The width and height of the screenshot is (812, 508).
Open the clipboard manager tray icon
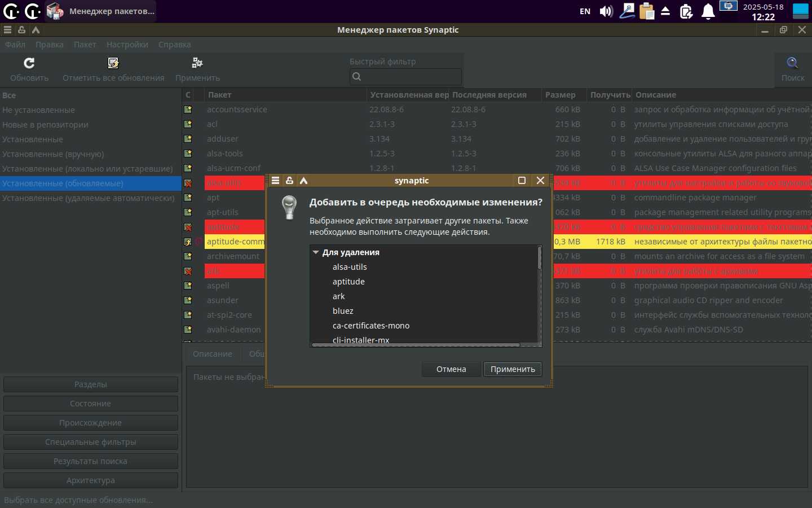tap(647, 11)
